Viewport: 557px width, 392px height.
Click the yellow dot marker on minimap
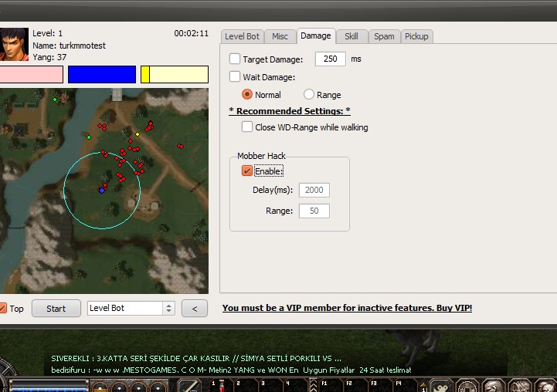click(x=138, y=134)
